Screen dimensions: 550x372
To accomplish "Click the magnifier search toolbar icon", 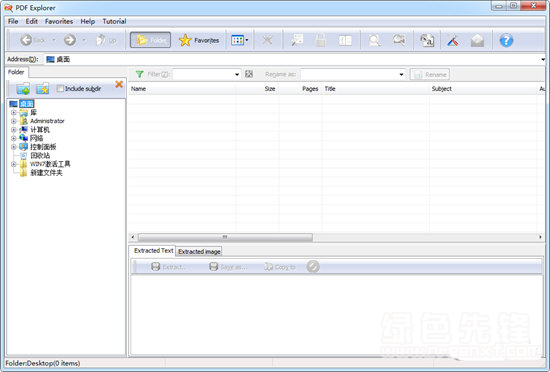I will pyautogui.click(x=375, y=40).
